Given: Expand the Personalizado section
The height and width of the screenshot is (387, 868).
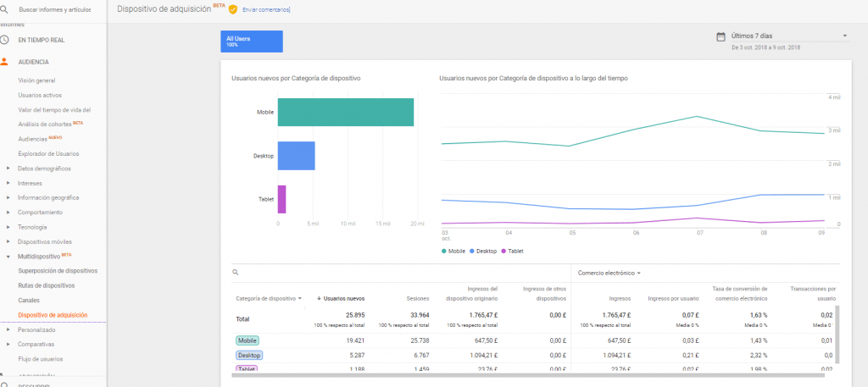Looking at the screenshot, I should (x=8, y=329).
